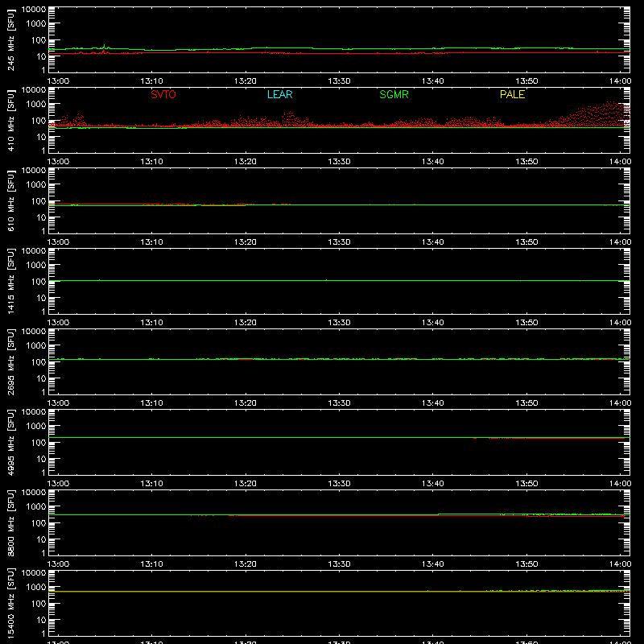This screenshot has height=644, width=644.
Task: Click the 13:40 label below the 2695 MHz plot
Action: (x=432, y=403)
